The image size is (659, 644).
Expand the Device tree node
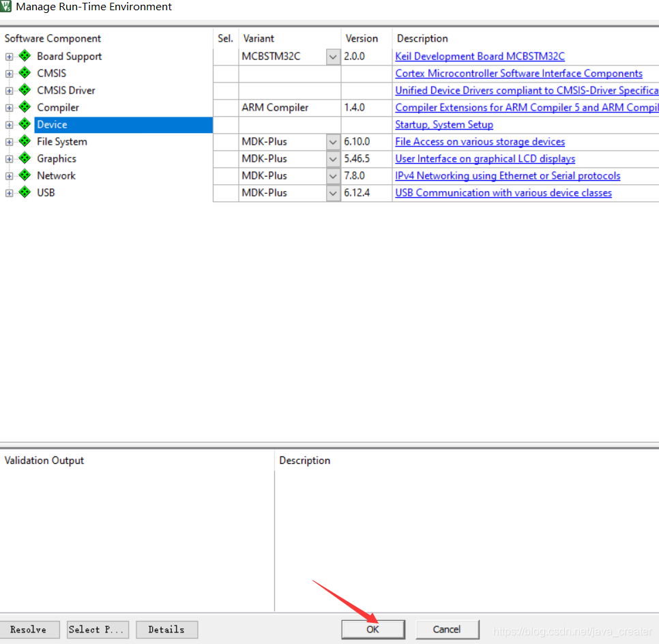[9, 126]
